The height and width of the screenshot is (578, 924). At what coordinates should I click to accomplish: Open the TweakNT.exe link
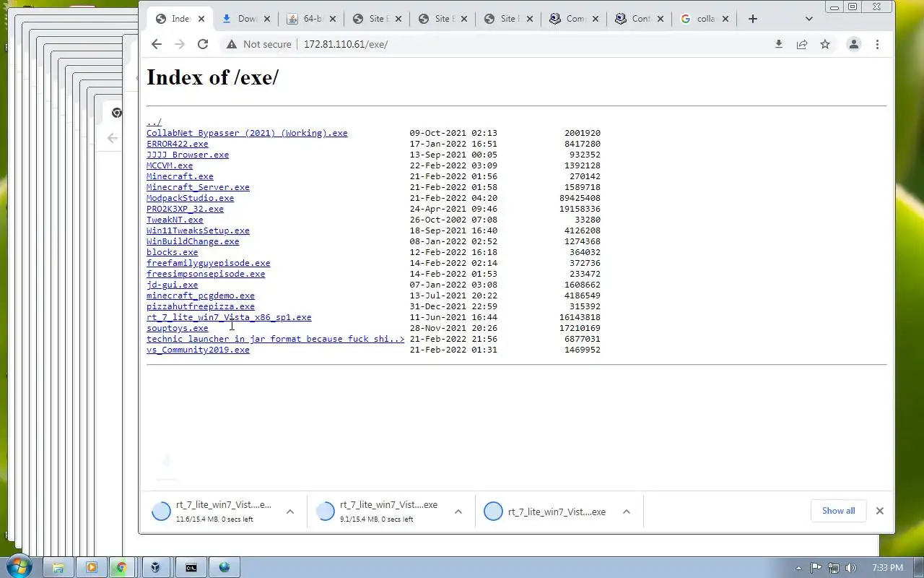pyautogui.click(x=175, y=220)
